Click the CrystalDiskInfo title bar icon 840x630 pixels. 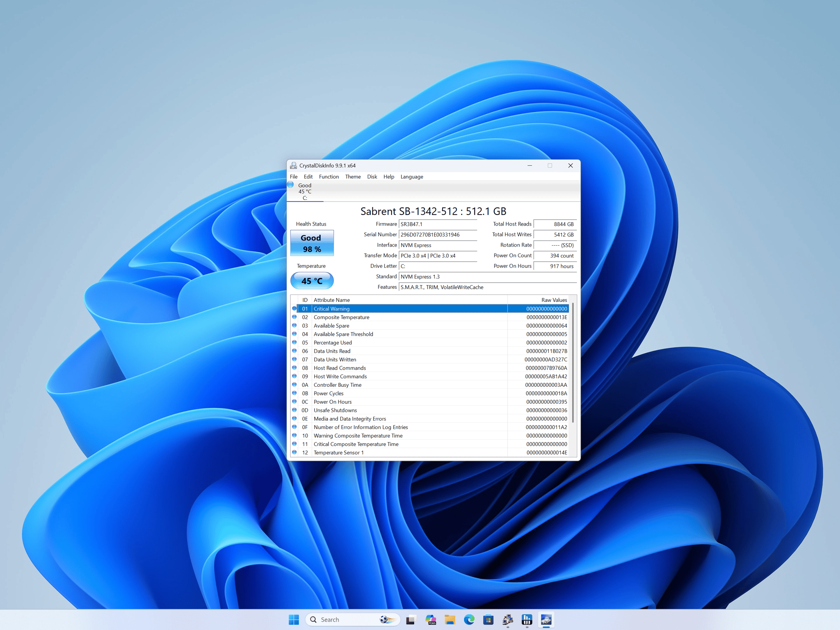click(x=293, y=165)
